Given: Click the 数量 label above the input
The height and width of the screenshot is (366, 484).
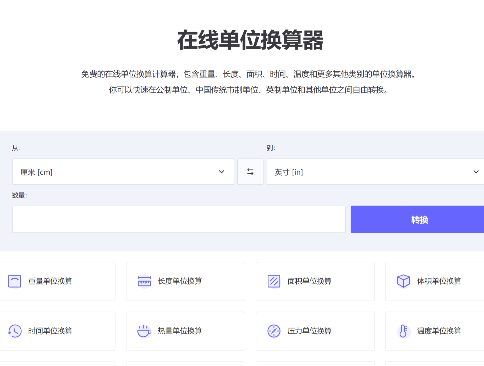Looking at the screenshot, I should [x=19, y=195].
